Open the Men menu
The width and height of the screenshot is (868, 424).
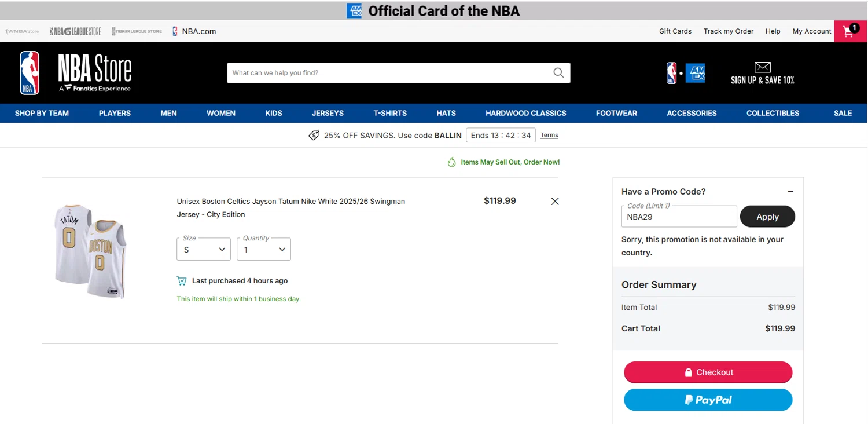[168, 113]
